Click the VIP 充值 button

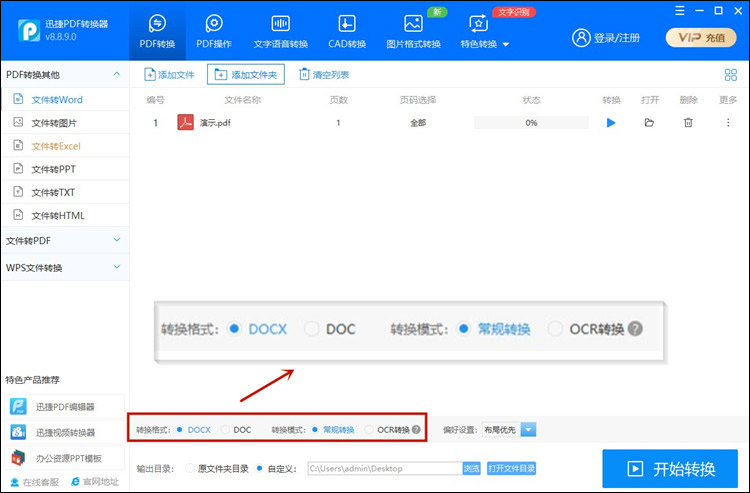click(701, 38)
